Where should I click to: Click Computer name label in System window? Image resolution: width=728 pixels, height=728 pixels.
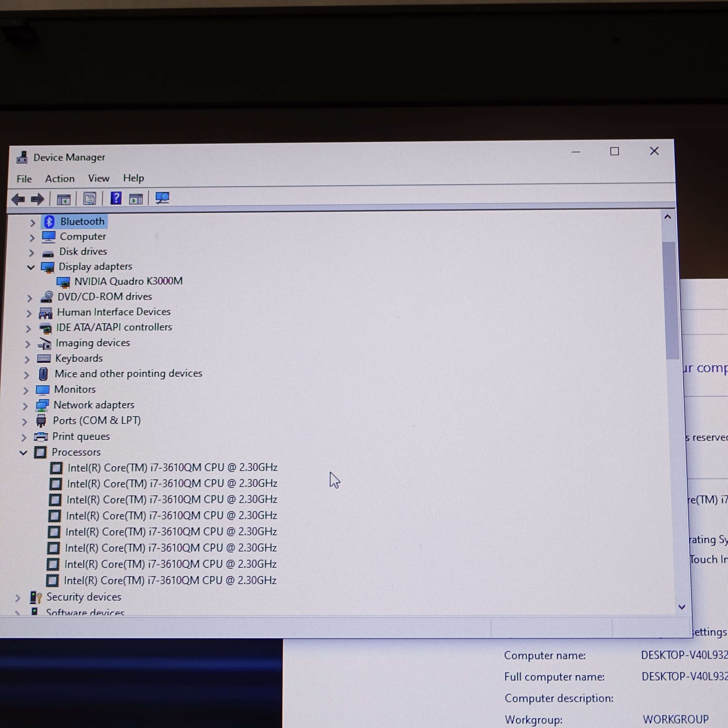[x=545, y=655]
